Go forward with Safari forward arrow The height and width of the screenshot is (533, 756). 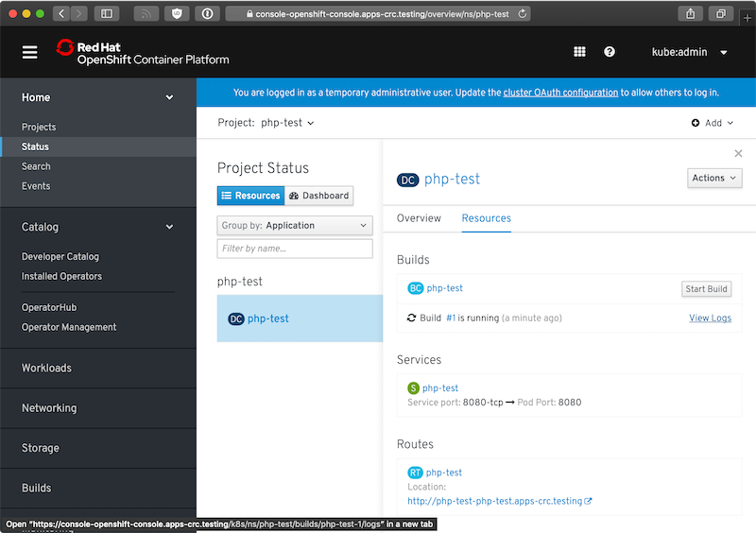pyautogui.click(x=79, y=13)
